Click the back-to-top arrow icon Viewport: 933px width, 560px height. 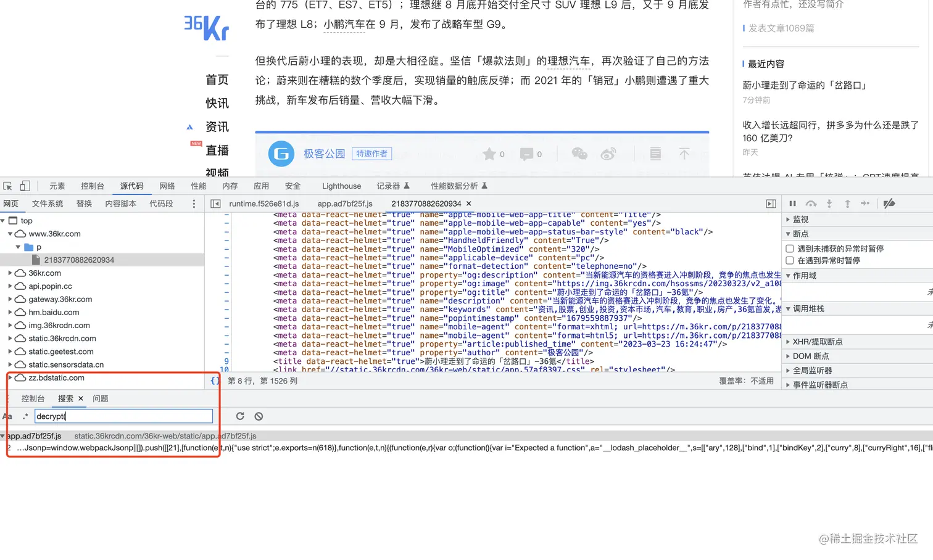click(x=684, y=154)
